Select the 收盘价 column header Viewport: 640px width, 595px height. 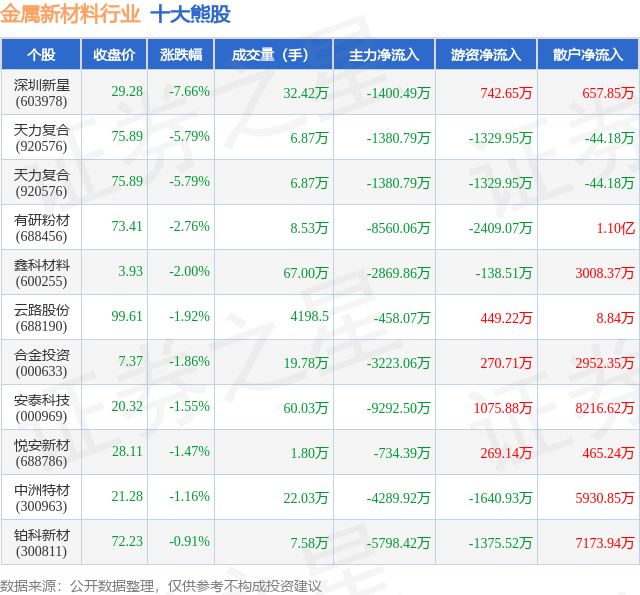click(114, 54)
